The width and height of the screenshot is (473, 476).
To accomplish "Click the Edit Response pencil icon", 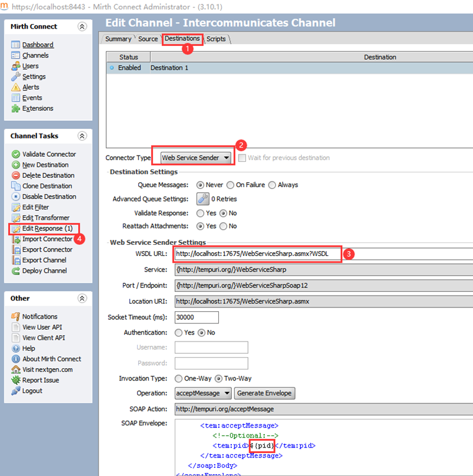I will 15,229.
